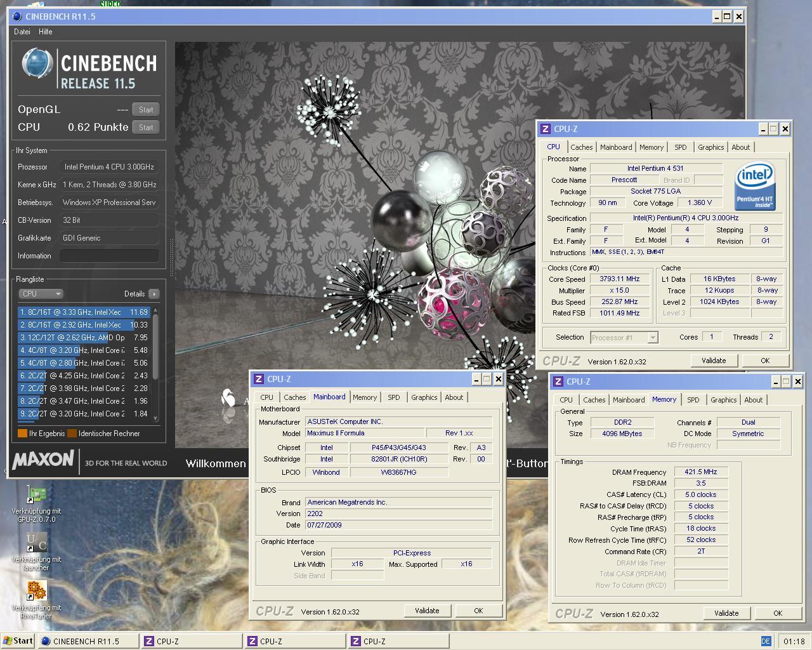Viewport: 812px width, 650px height.
Task: Select ranking row 3 12C/12T AMD
Action: coord(84,338)
